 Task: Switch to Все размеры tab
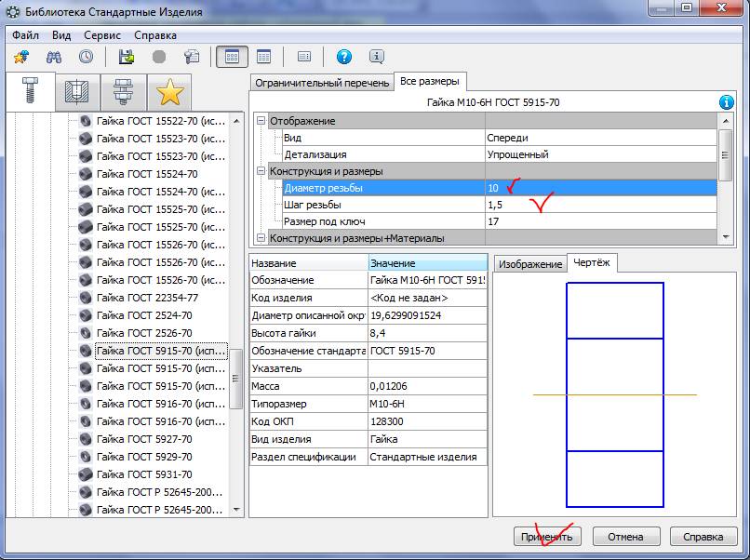point(430,81)
